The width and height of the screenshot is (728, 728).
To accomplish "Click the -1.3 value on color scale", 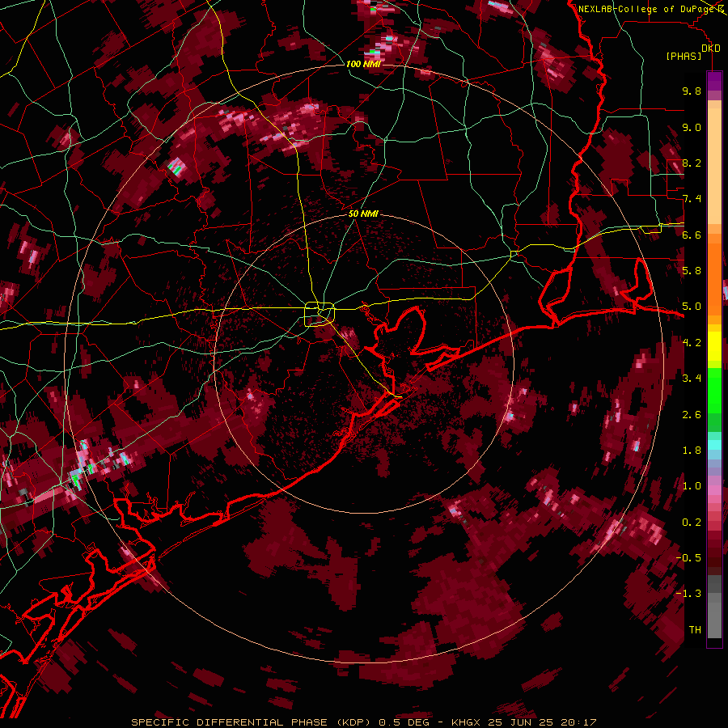I will click(688, 594).
